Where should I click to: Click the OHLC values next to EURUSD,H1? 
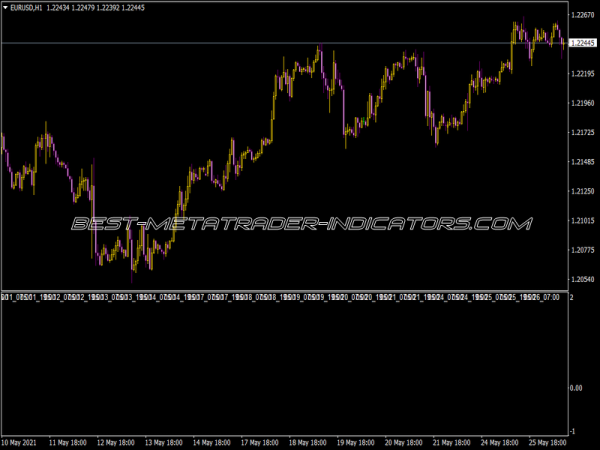pos(89,8)
